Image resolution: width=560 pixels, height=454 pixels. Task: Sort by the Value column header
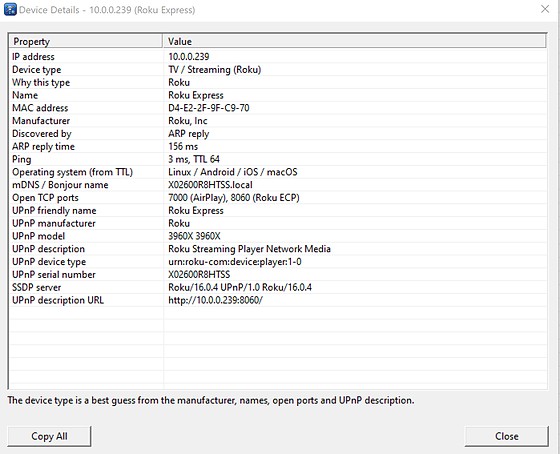pos(355,41)
